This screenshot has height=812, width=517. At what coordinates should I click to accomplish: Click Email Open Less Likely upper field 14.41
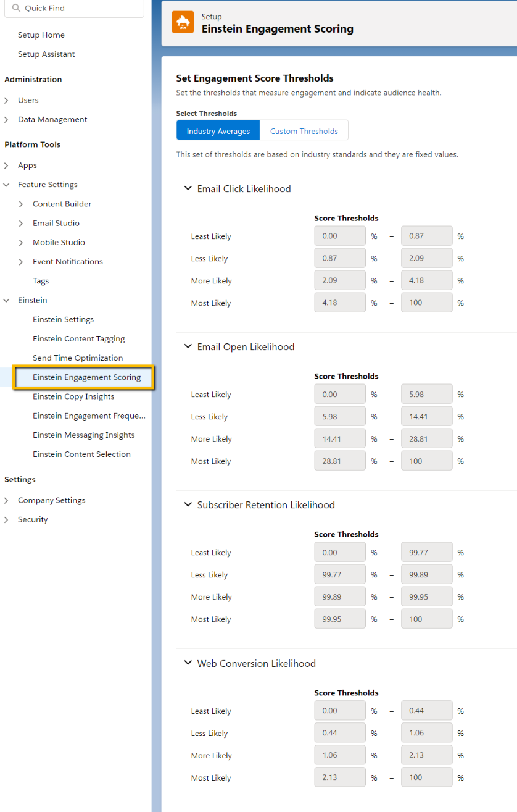(427, 416)
